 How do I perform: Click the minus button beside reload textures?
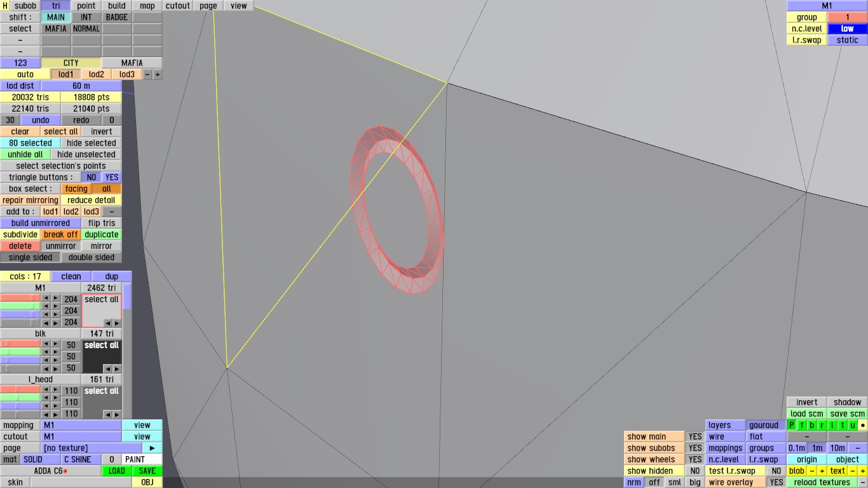click(x=863, y=482)
